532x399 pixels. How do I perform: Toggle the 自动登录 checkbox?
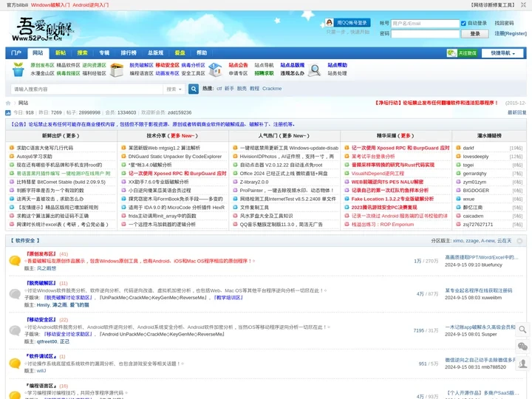pyautogui.click(x=463, y=23)
